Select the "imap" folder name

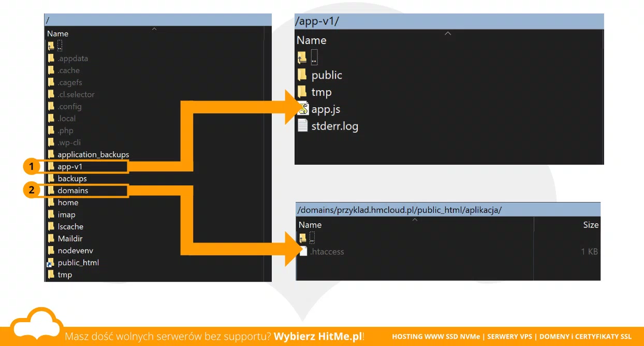point(66,214)
